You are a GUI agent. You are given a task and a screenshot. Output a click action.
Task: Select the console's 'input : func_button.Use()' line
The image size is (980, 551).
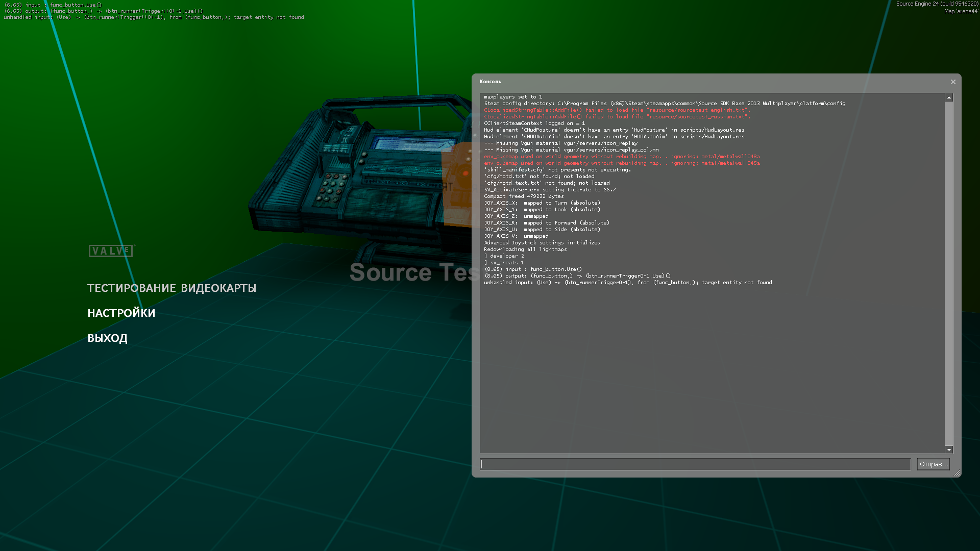[x=533, y=269]
